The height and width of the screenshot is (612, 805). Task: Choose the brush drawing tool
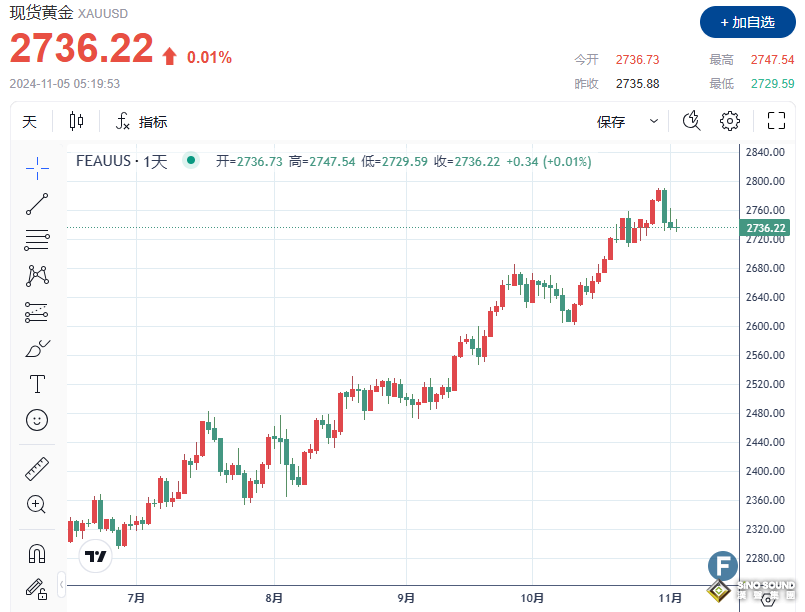[x=37, y=348]
